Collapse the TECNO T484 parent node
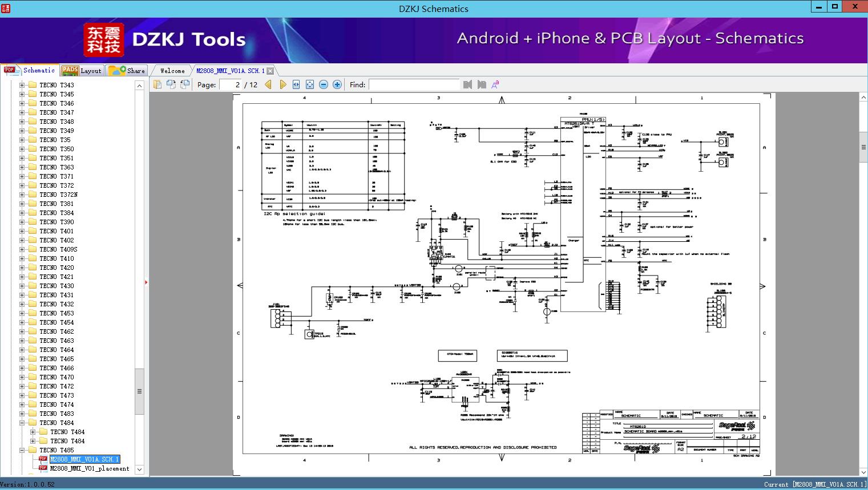 (22, 423)
